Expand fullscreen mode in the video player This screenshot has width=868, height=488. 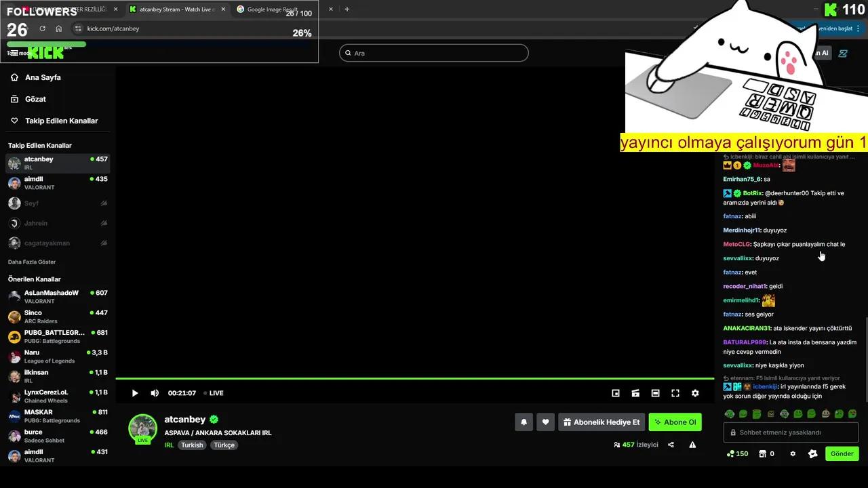point(675,393)
